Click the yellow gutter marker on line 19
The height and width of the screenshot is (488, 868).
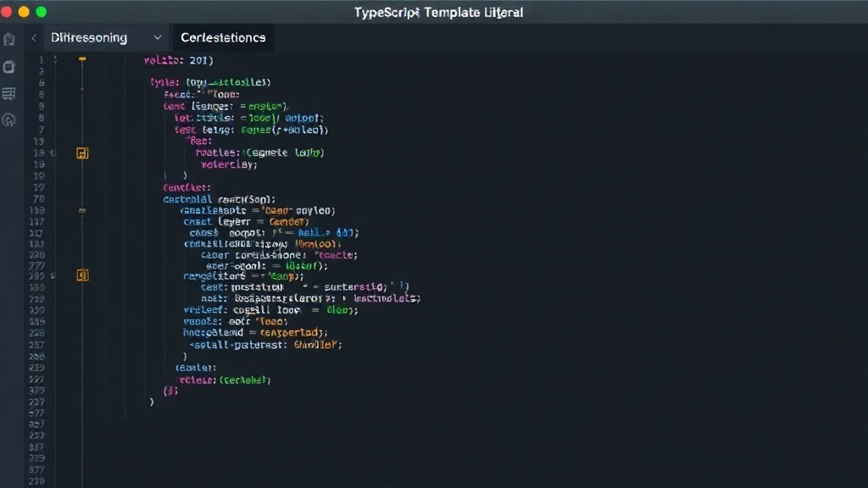point(82,153)
